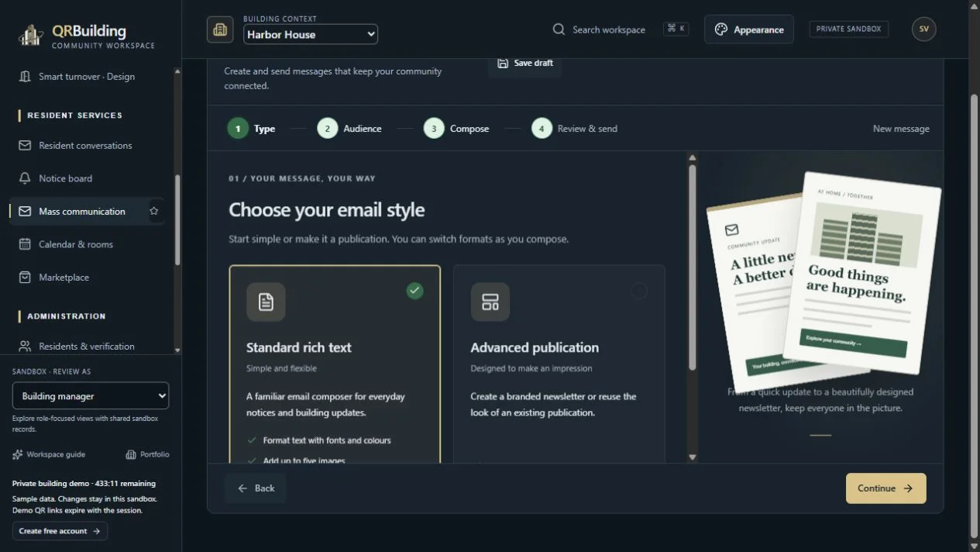Go to step 2 Audience
This screenshot has width=980, height=552.
[x=349, y=129]
